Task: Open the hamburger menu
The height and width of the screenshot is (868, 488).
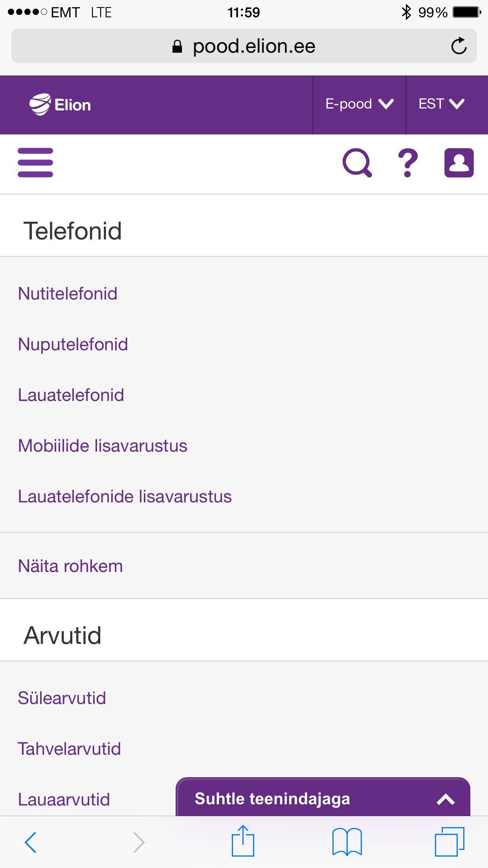Action: click(35, 163)
